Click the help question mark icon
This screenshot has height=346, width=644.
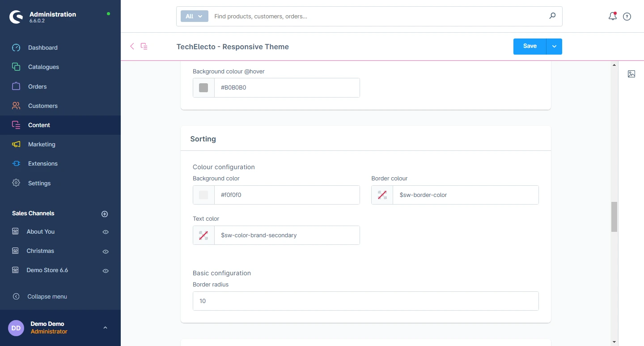(x=627, y=17)
